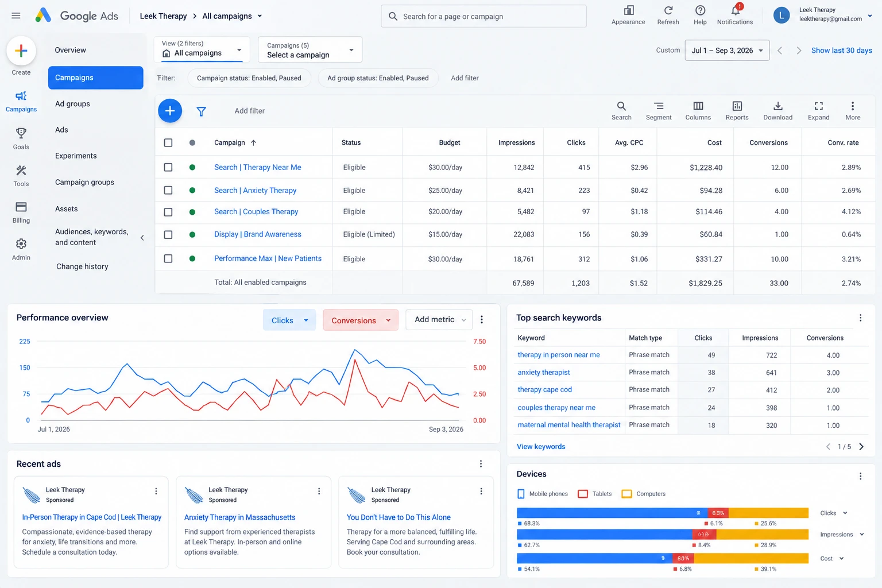Click the Campaign status filter chip

(x=249, y=78)
